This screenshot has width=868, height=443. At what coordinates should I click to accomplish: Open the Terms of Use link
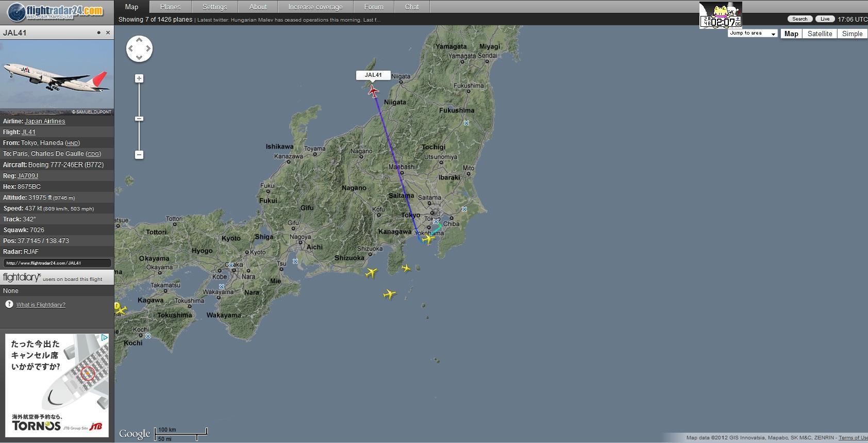coord(853,438)
